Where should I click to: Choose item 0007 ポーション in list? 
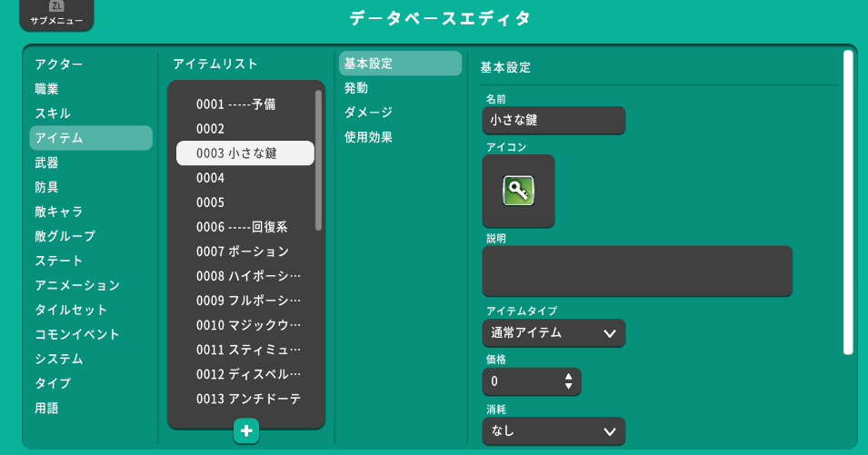click(243, 252)
